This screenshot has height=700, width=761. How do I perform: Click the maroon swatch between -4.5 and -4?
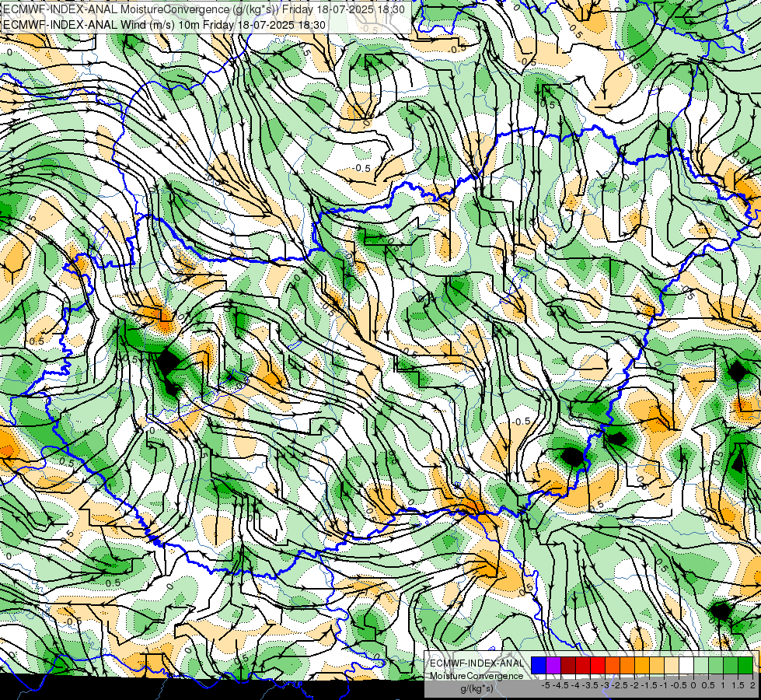(x=568, y=665)
